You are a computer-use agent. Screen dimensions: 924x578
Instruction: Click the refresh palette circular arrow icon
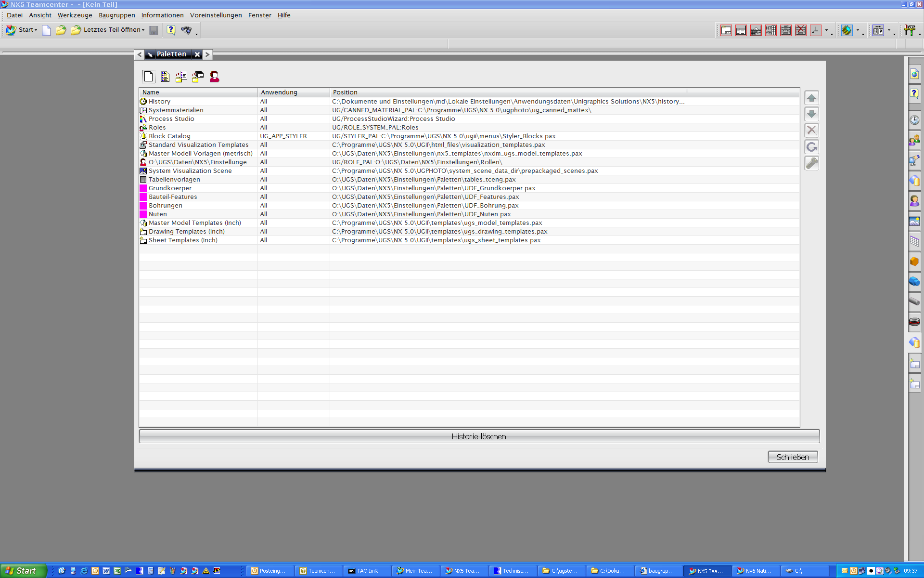pos(811,147)
